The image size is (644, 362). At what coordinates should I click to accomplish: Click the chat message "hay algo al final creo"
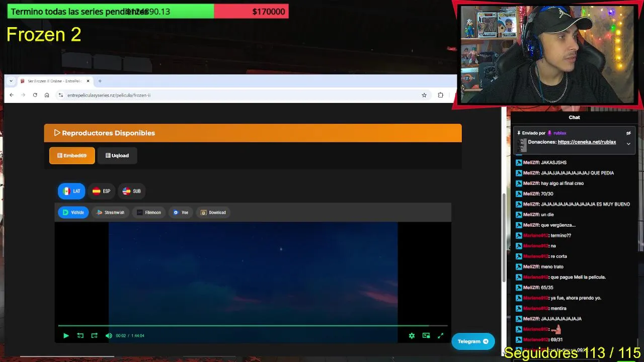(x=562, y=184)
